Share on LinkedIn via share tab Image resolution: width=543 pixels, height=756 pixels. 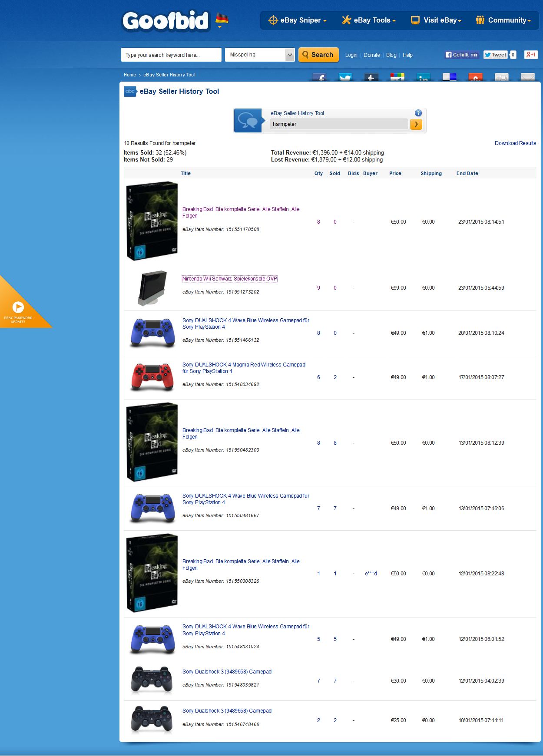click(x=423, y=77)
